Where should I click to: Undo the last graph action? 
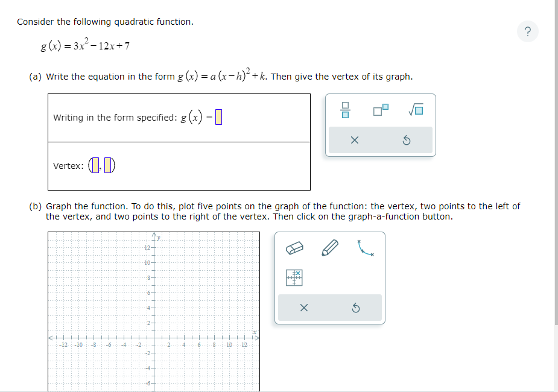(x=356, y=308)
